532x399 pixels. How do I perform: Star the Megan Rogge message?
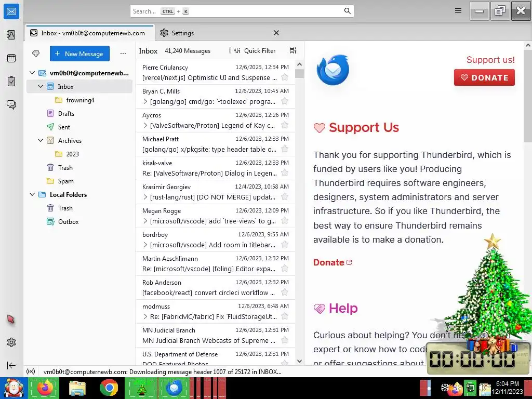tap(285, 221)
